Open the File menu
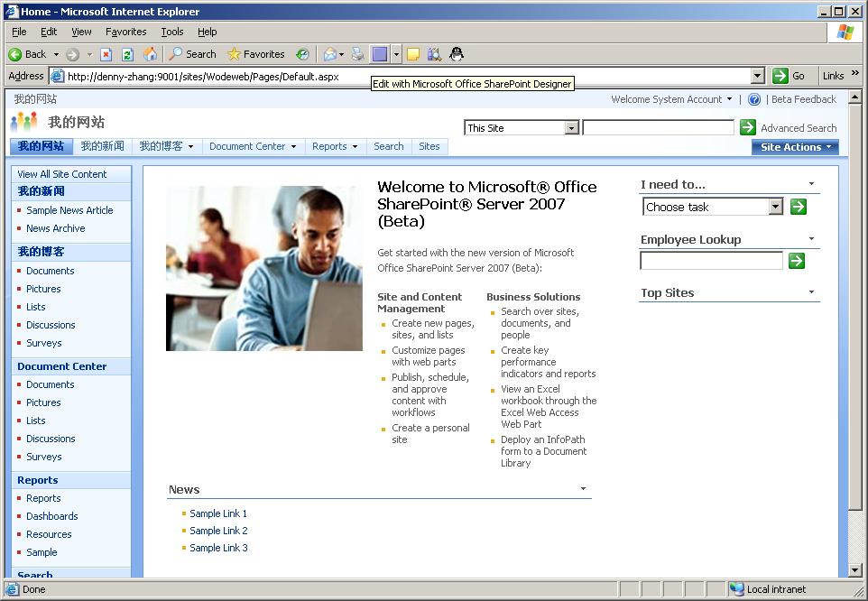Image resolution: width=868 pixels, height=601 pixels. pos(19,32)
